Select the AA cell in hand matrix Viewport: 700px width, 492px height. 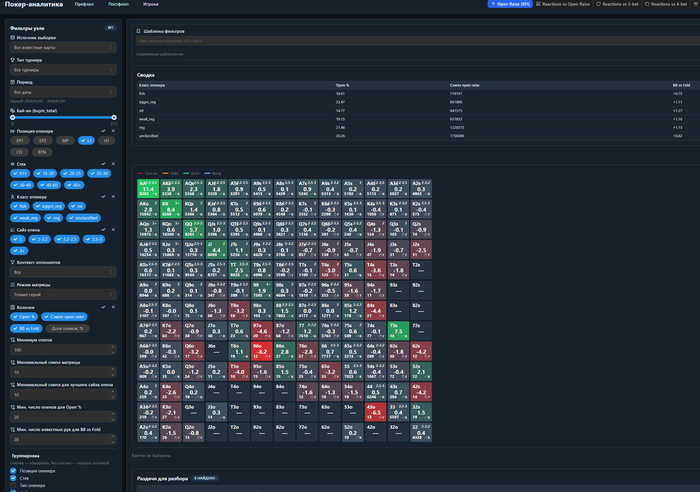pos(148,188)
